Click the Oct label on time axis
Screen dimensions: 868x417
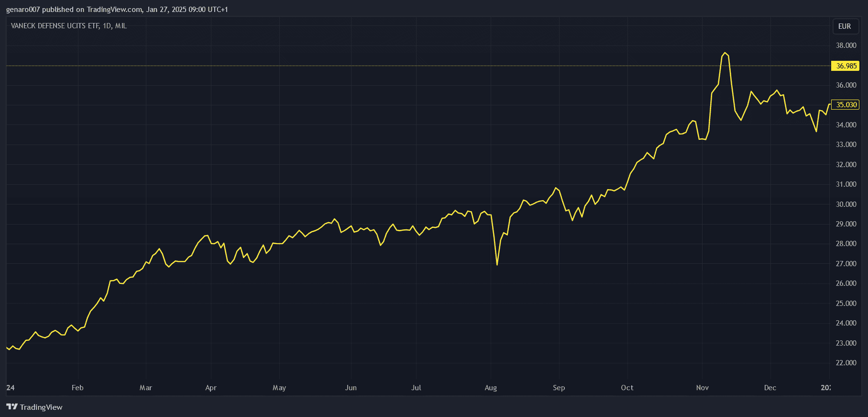(x=627, y=388)
